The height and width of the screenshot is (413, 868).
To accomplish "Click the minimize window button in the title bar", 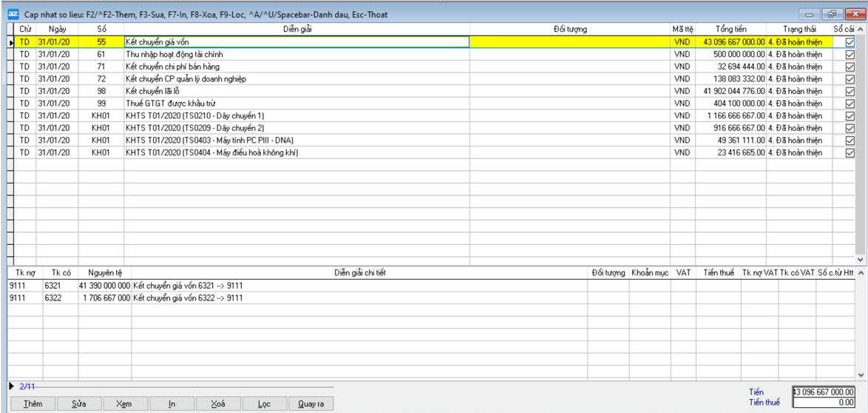I will (816, 14).
